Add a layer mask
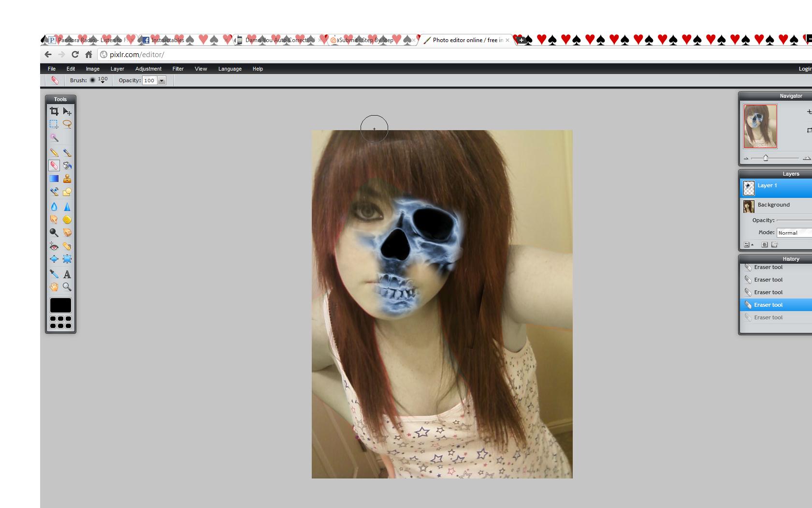The height and width of the screenshot is (508, 812). (764, 245)
